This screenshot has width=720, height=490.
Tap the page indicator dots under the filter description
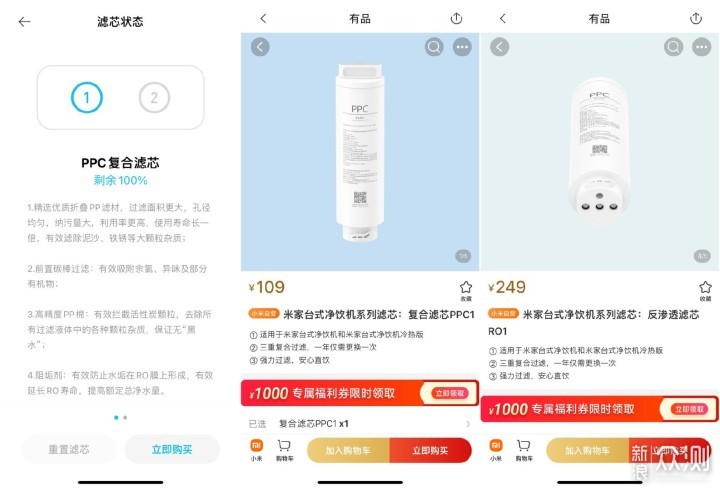120,417
